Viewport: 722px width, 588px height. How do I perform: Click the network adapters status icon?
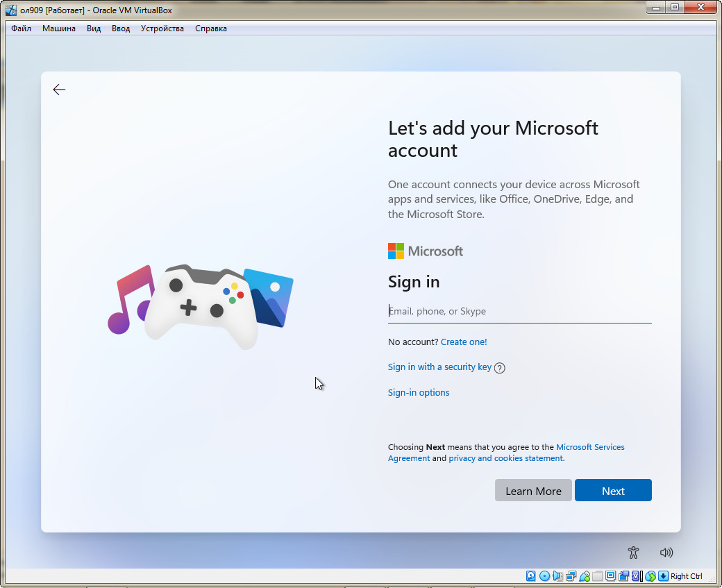pyautogui.click(x=571, y=576)
